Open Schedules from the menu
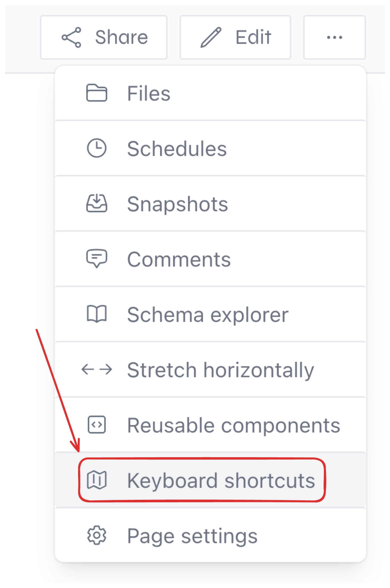 coord(177,148)
